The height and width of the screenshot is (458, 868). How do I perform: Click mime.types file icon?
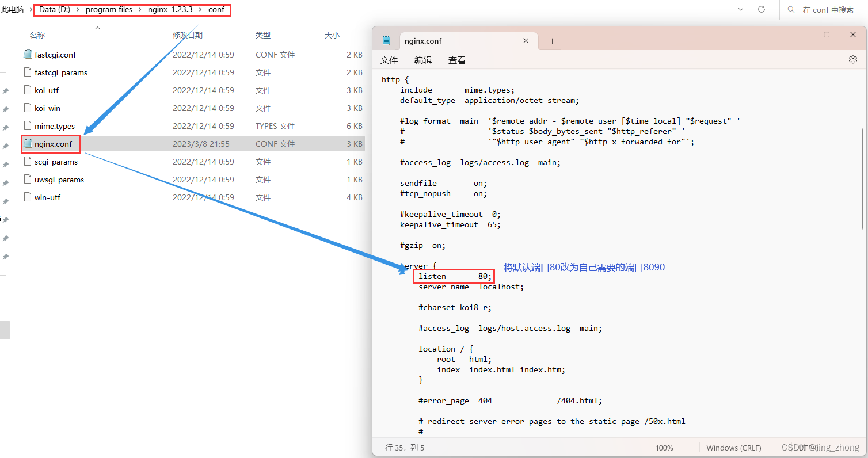[28, 126]
